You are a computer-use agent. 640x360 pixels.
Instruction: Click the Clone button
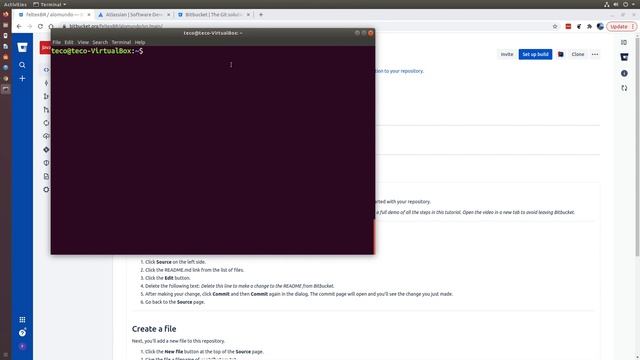578,54
